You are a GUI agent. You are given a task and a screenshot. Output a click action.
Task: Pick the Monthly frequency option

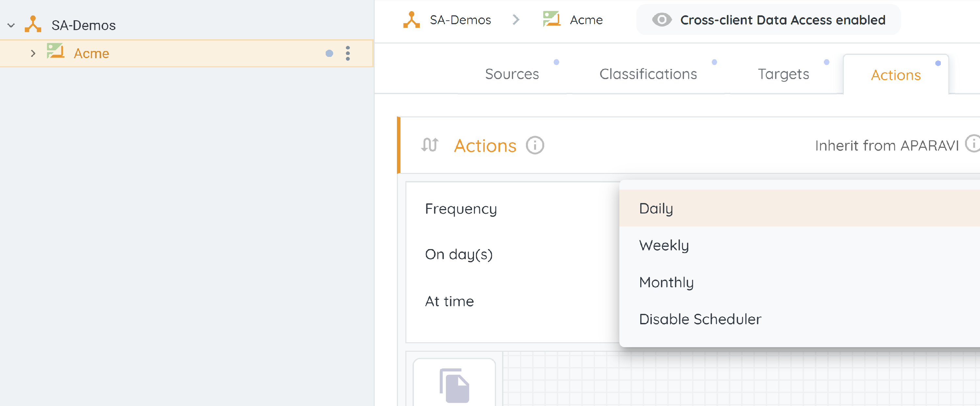click(666, 282)
